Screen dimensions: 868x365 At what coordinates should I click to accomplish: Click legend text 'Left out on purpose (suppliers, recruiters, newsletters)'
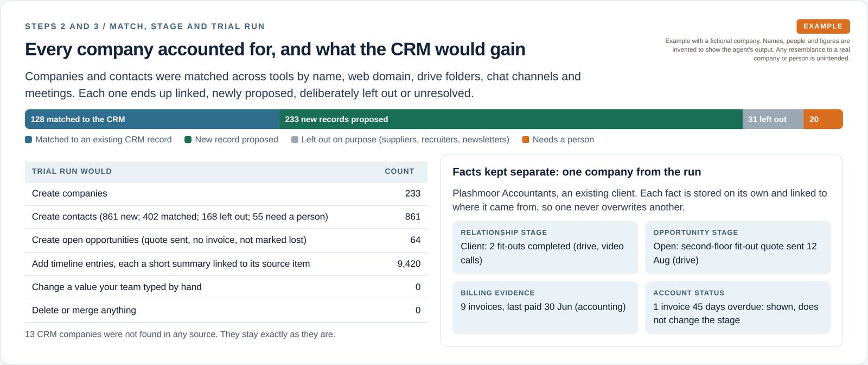(405, 140)
